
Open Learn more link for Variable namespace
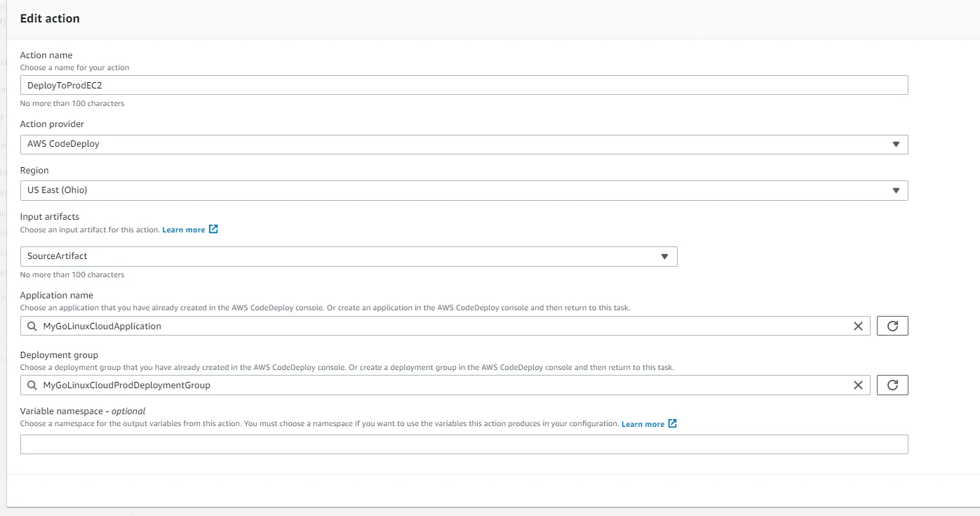point(643,424)
